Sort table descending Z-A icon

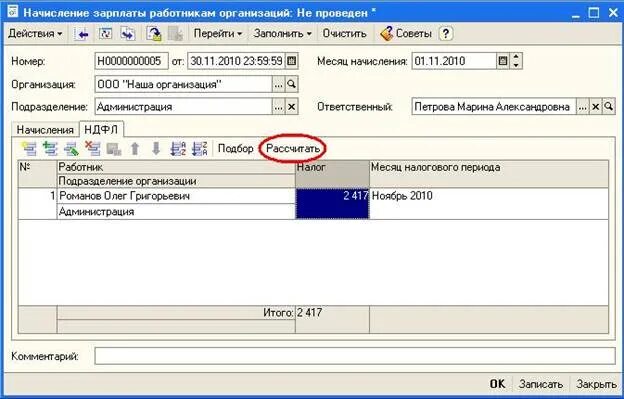(x=199, y=149)
